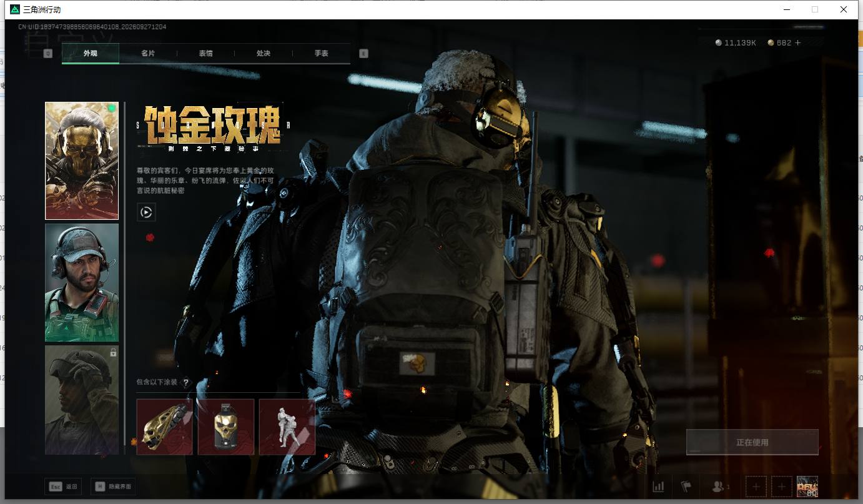Open the help icon beside 包含以下涂装

tap(185, 382)
